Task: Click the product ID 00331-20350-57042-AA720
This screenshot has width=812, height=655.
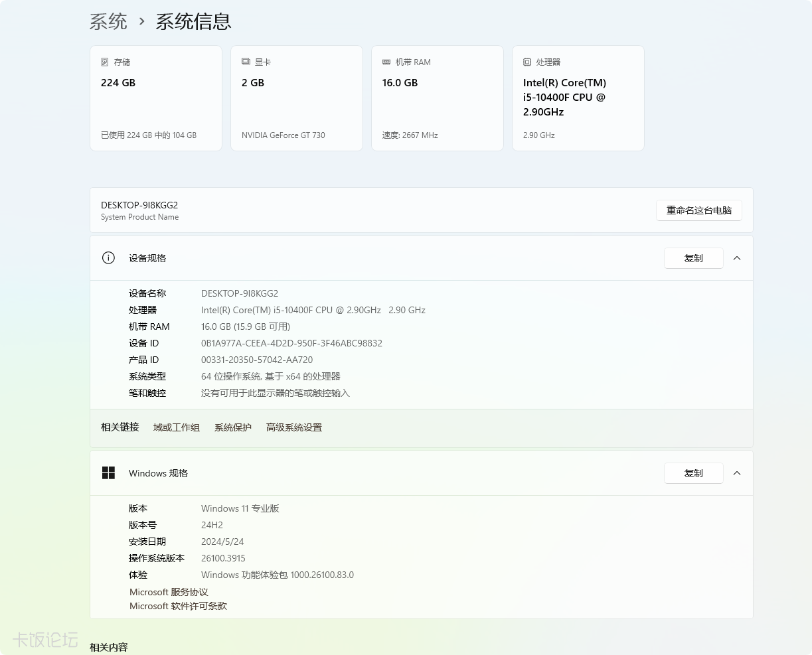Action: (257, 360)
